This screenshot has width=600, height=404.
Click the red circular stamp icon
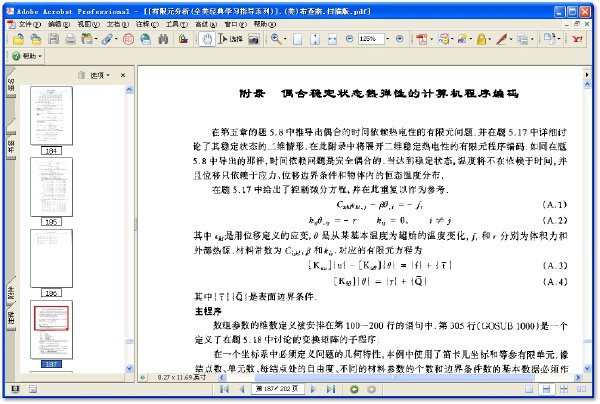[x=128, y=39]
